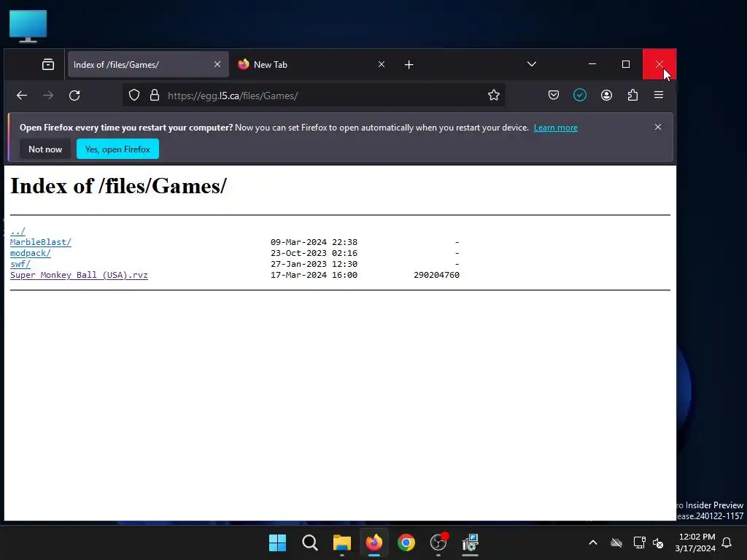Go to parent directory ../ link
This screenshot has width=747, height=560.
pyautogui.click(x=18, y=231)
